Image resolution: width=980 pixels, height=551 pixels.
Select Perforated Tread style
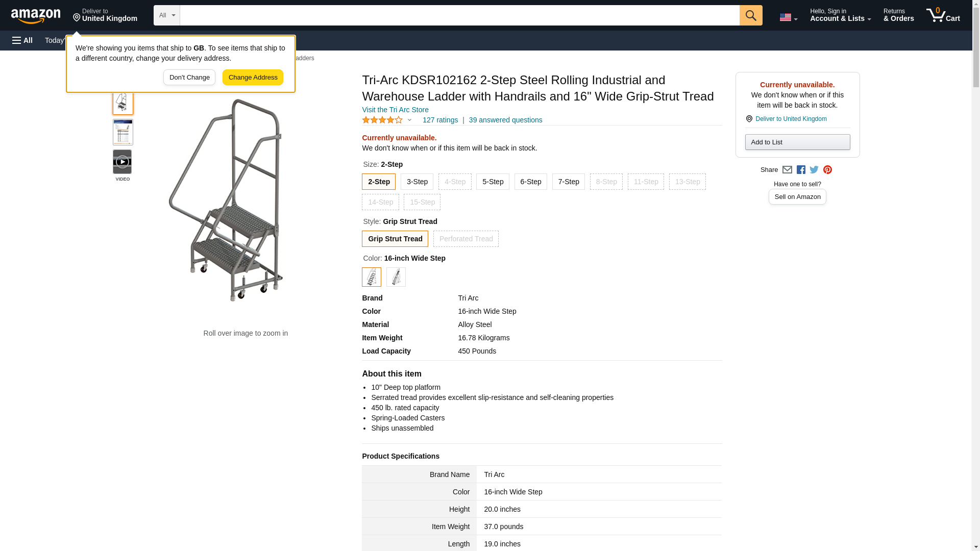[x=466, y=239]
